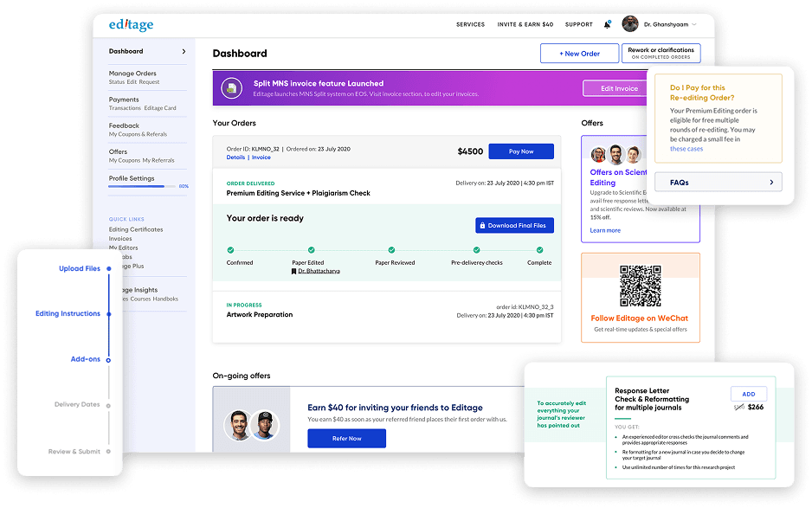The height and width of the screenshot is (508, 812).
Task: Click the Pay Now button
Action: pos(521,151)
